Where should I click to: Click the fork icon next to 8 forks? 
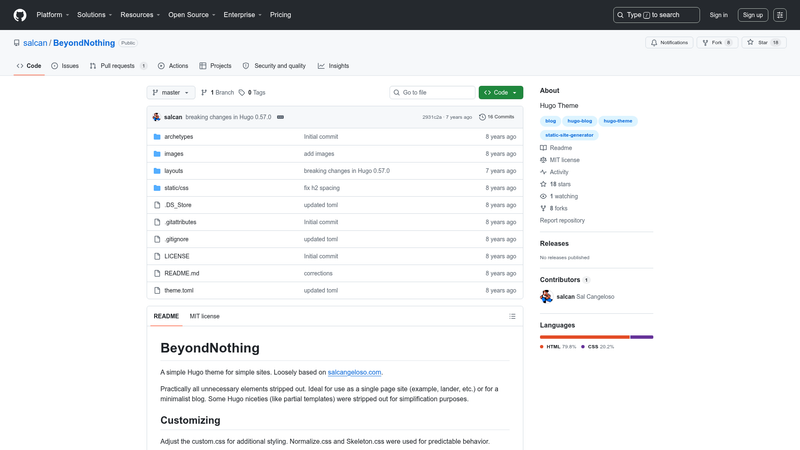[543, 208]
